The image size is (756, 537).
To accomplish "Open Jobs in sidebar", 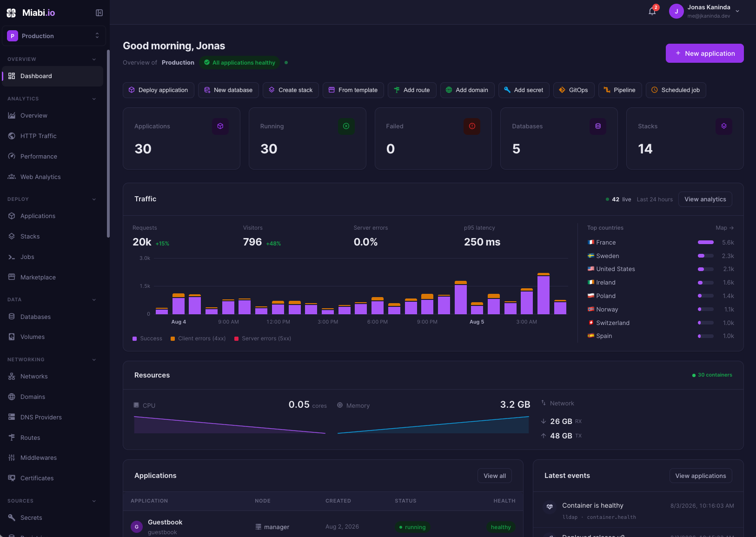I will 53,257.
